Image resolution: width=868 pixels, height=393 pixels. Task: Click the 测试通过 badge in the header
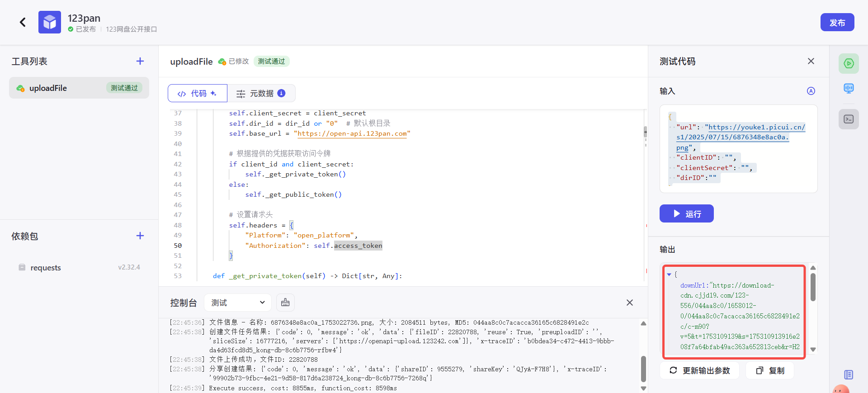tap(271, 61)
